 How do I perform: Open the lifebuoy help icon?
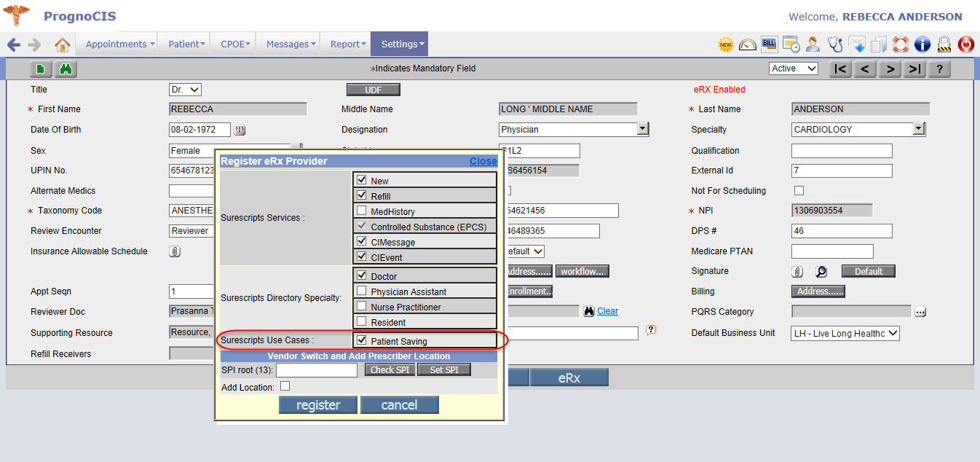click(x=901, y=45)
